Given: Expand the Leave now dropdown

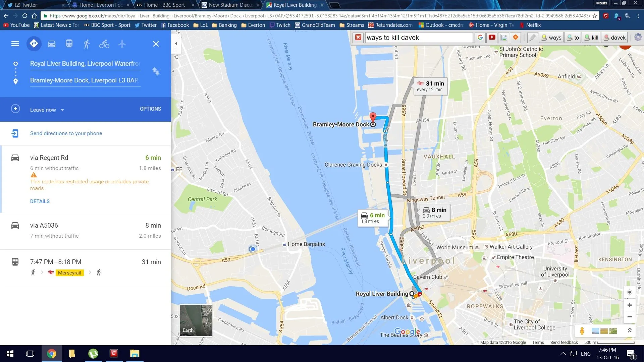Looking at the screenshot, I should click(x=47, y=110).
